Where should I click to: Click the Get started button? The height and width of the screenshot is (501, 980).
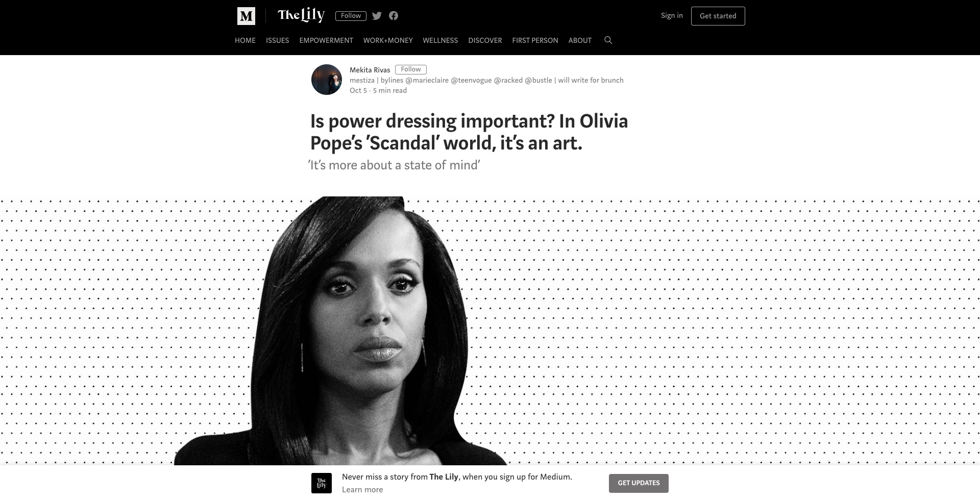tap(718, 16)
